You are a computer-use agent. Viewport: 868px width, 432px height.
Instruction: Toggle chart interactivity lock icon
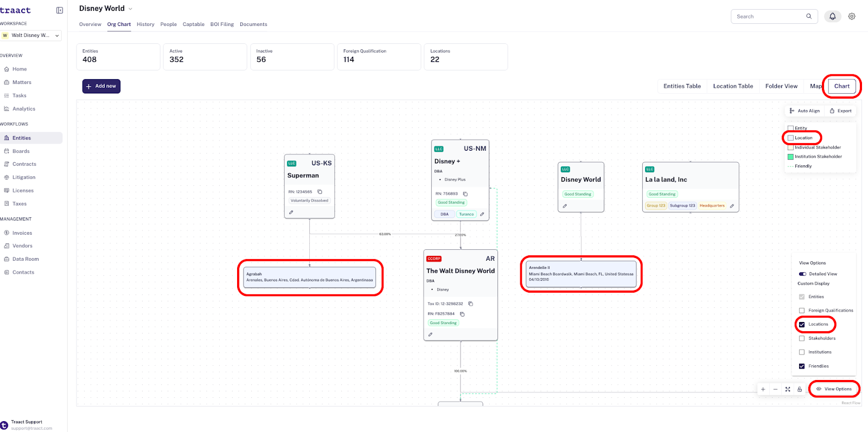[800, 389]
